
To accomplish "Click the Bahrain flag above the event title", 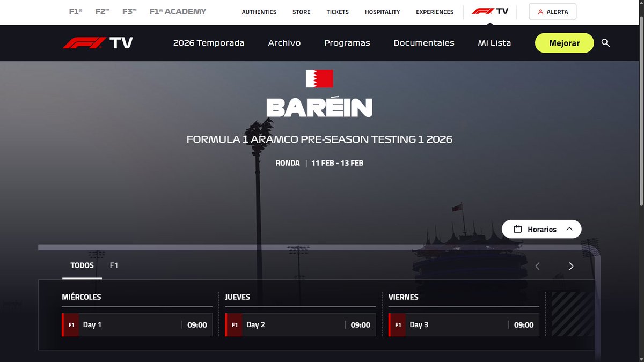I will click(x=319, y=77).
